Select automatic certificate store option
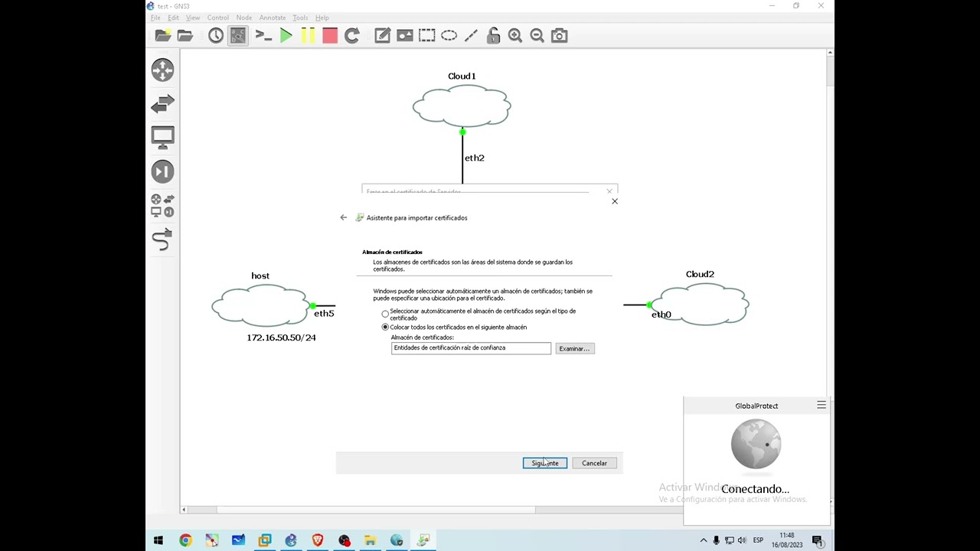The height and width of the screenshot is (551, 980). (385, 315)
